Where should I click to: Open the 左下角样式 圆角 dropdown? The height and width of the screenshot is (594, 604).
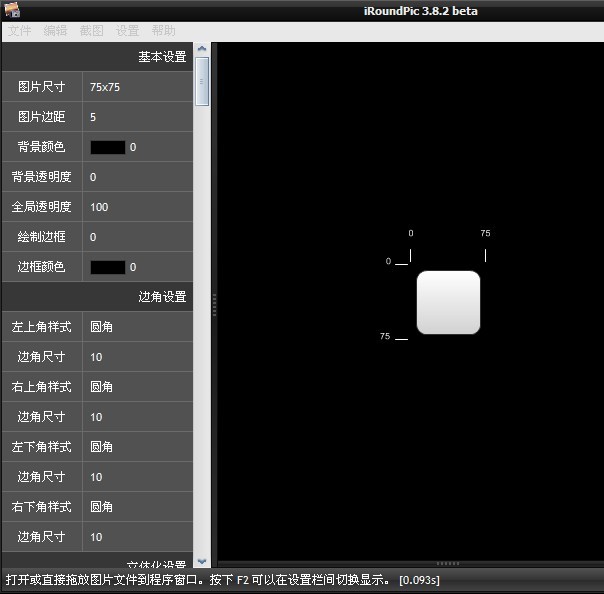point(138,447)
